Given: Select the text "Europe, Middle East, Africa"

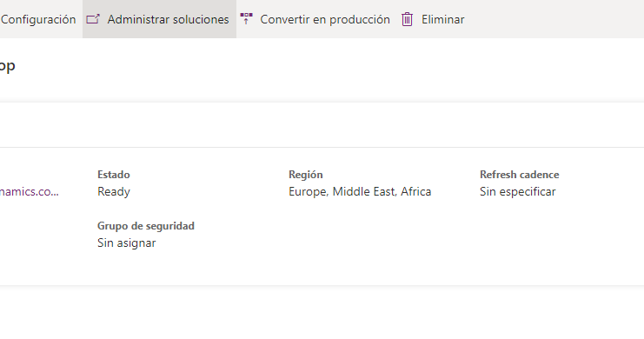Looking at the screenshot, I should click(360, 192).
